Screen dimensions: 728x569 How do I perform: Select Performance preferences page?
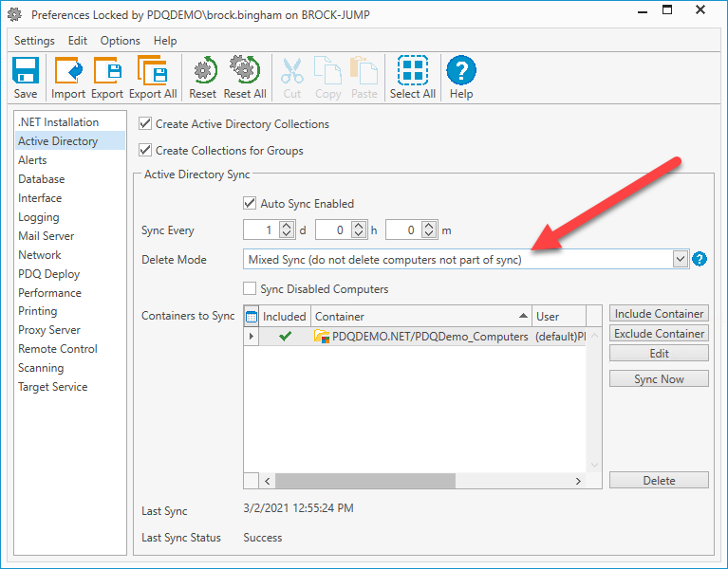69,293
